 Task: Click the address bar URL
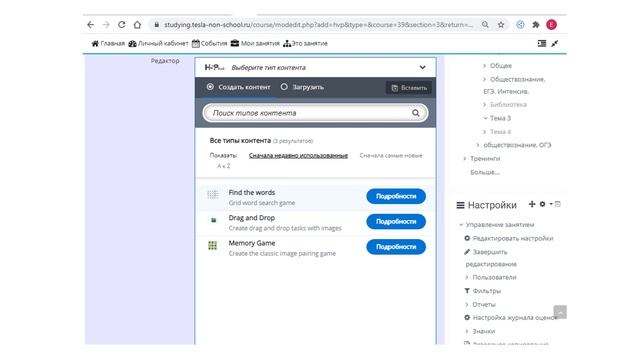tap(318, 25)
